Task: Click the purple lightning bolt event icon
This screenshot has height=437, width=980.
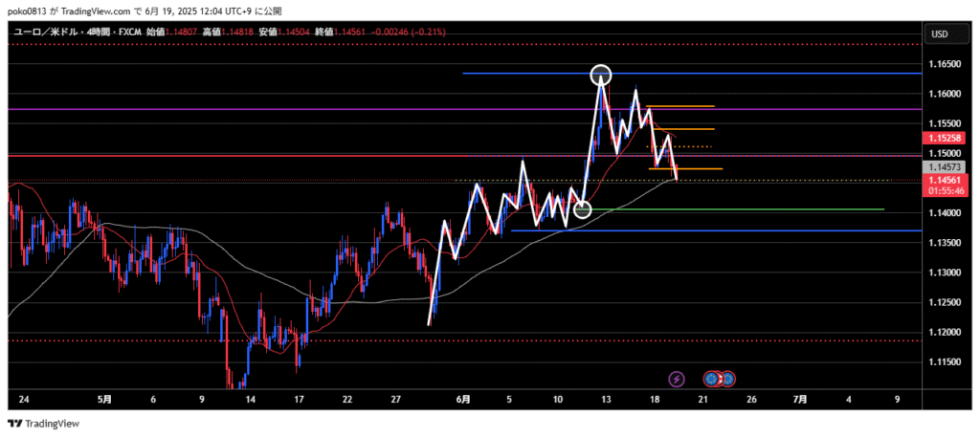Action: click(677, 379)
